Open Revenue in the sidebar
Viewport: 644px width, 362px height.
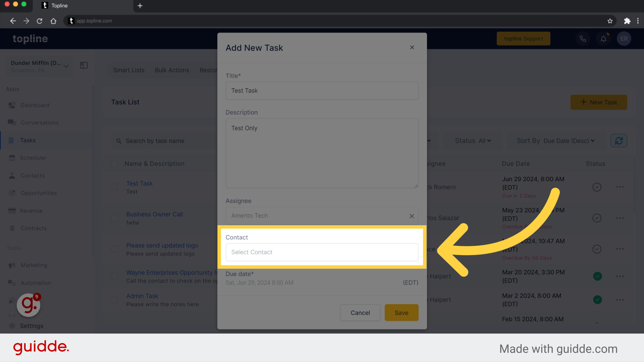(x=31, y=211)
